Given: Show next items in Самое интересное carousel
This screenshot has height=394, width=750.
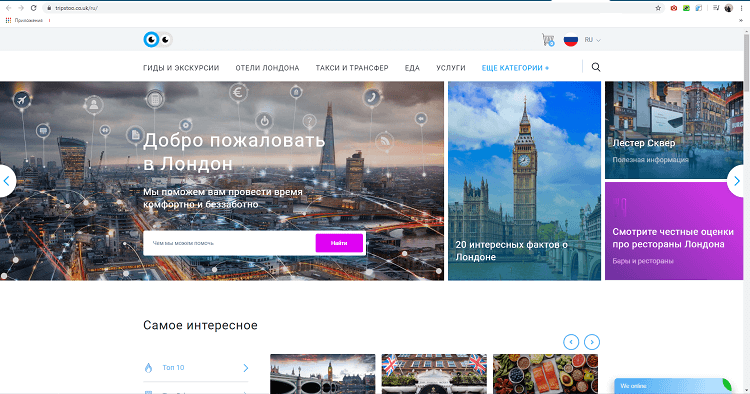Looking at the screenshot, I should pos(592,342).
